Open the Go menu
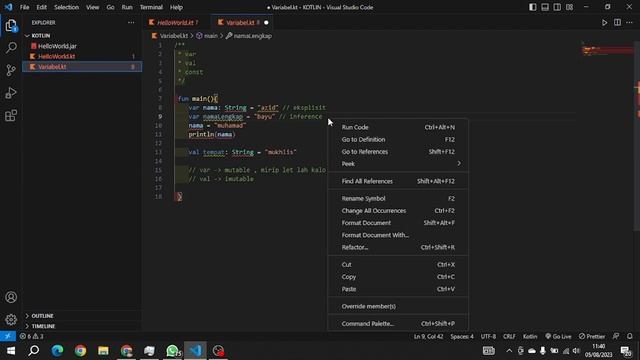This screenshot has height=360, width=640. tap(110, 7)
